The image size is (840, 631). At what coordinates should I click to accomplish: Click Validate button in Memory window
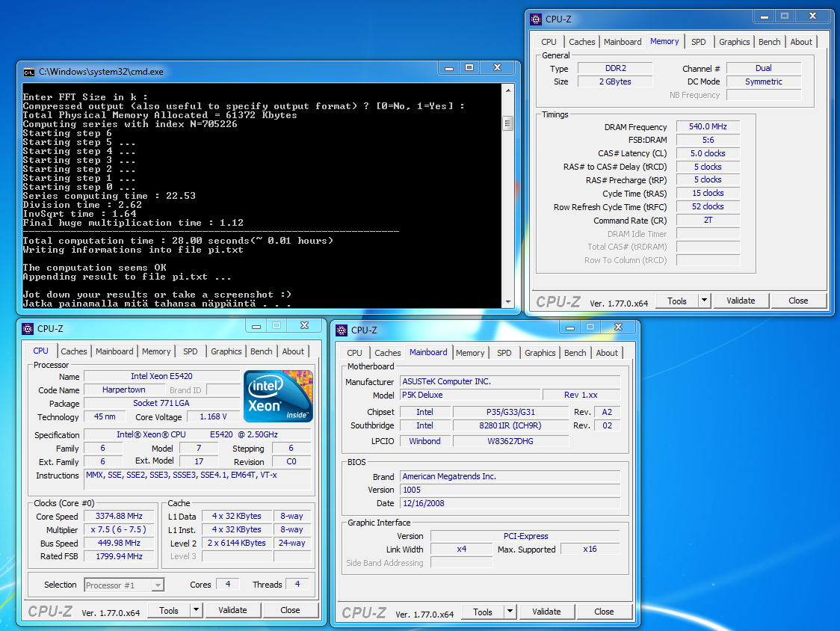tap(741, 301)
